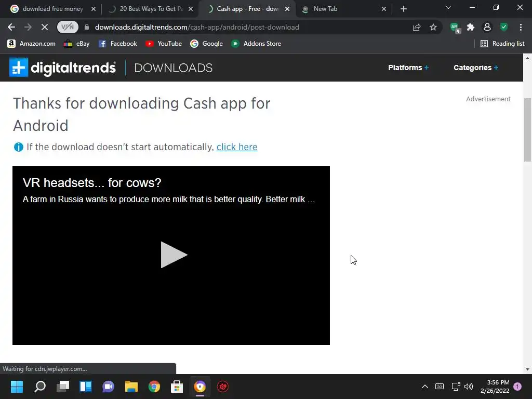Open the Windows Start menu
Screen dimensions: 532x399
pos(17,387)
